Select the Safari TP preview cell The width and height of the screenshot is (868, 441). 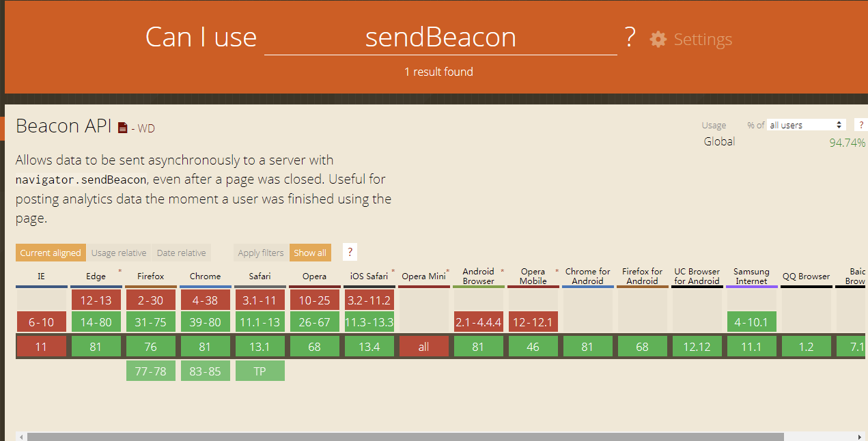point(260,370)
